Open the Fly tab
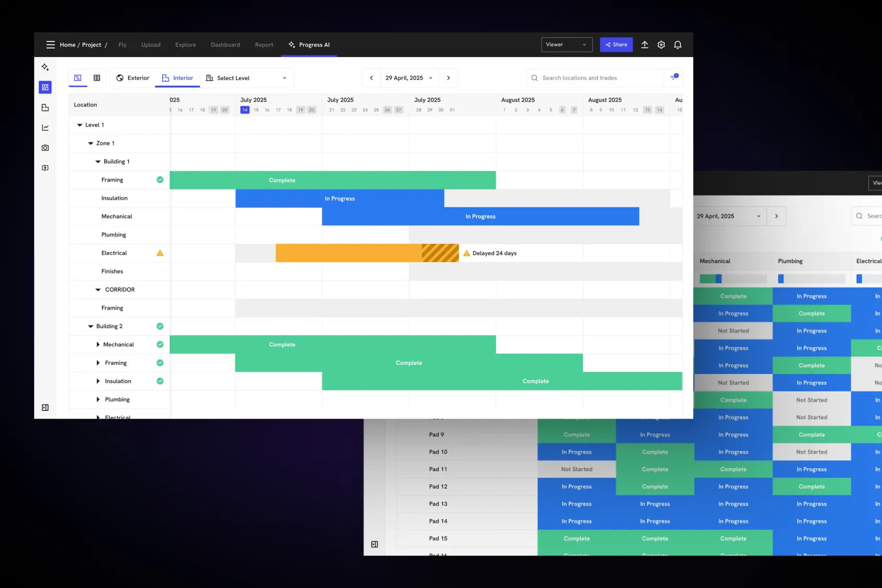Image resolution: width=882 pixels, height=588 pixels. tap(122, 45)
